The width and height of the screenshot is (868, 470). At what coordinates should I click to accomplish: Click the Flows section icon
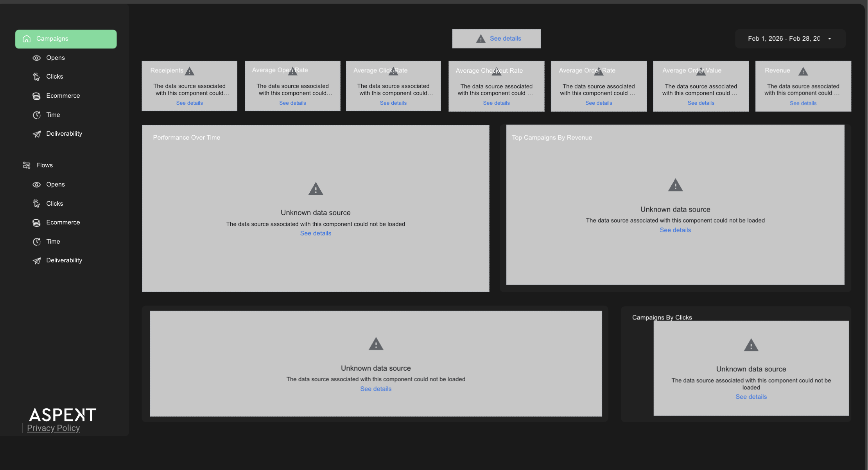pyautogui.click(x=27, y=165)
